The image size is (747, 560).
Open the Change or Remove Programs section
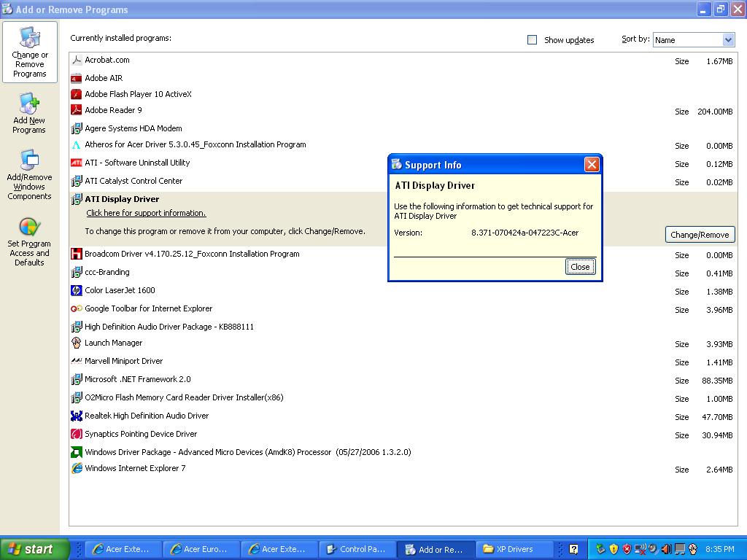(29, 52)
